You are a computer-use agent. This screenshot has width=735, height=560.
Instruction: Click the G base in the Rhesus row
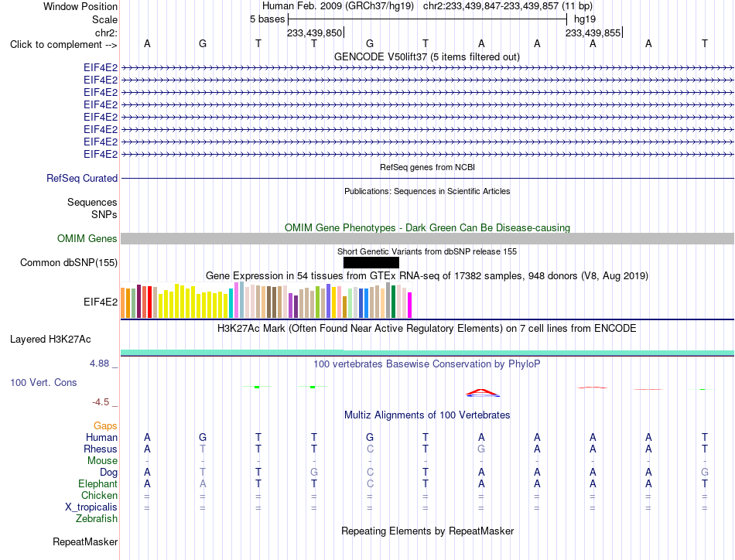point(481,449)
